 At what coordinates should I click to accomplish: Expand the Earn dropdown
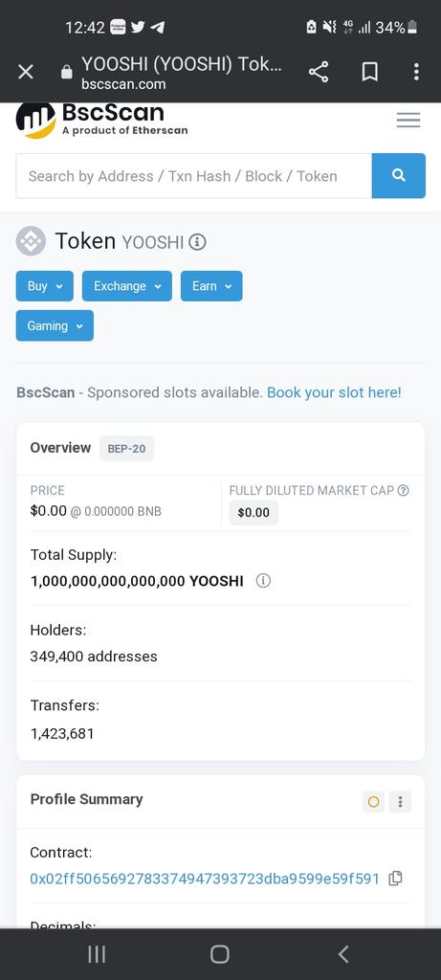tap(211, 285)
